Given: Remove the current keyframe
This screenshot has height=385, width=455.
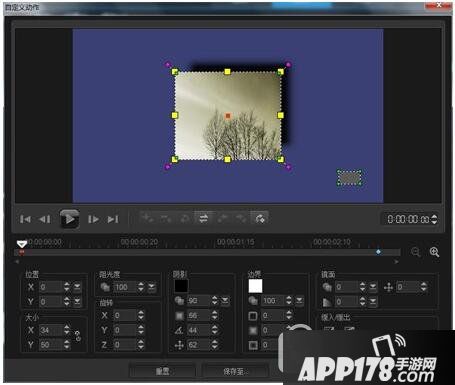Looking at the screenshot, I should tap(166, 218).
